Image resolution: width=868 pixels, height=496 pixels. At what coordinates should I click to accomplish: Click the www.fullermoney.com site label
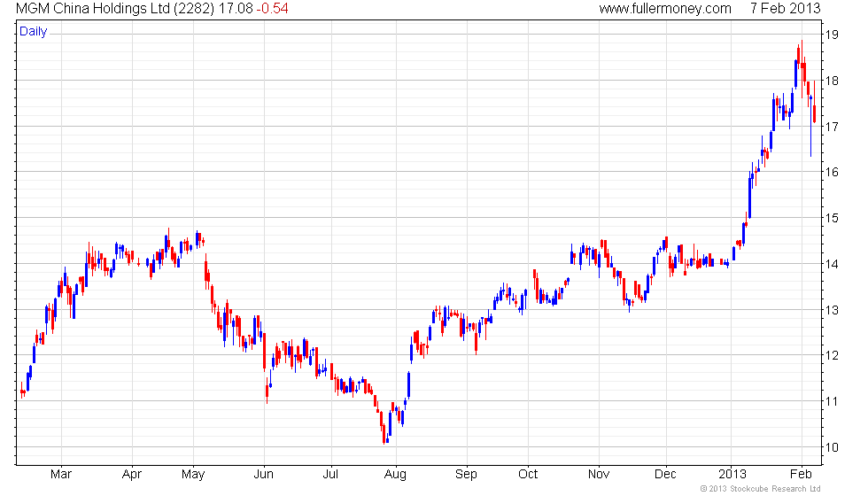coord(665,8)
